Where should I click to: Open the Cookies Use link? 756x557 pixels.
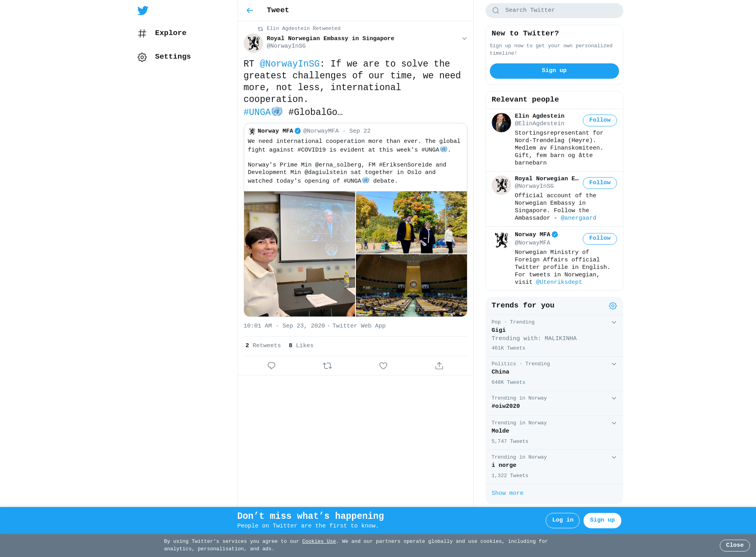pos(319,542)
